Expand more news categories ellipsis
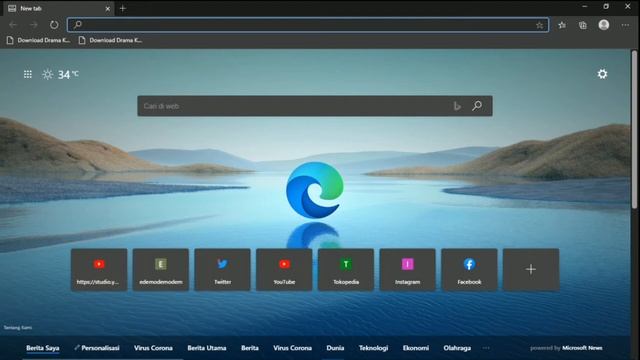 click(486, 348)
